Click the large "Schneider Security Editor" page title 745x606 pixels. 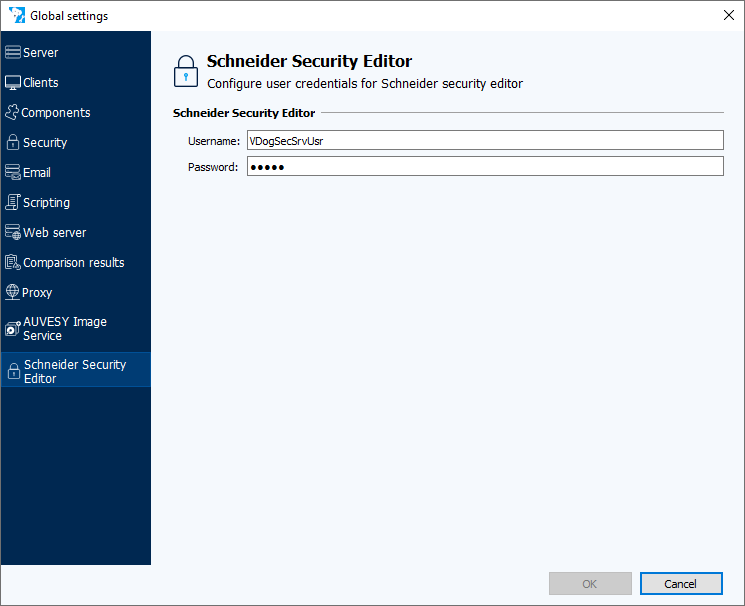point(309,61)
